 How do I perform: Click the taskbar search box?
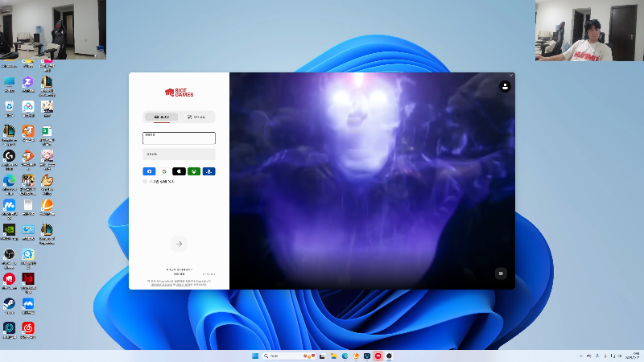point(289,356)
